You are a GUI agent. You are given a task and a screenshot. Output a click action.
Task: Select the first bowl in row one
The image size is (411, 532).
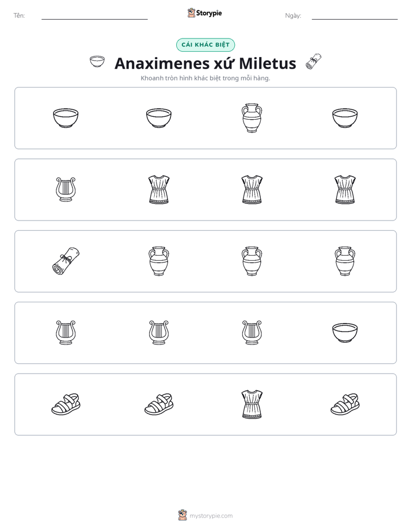tap(66, 118)
